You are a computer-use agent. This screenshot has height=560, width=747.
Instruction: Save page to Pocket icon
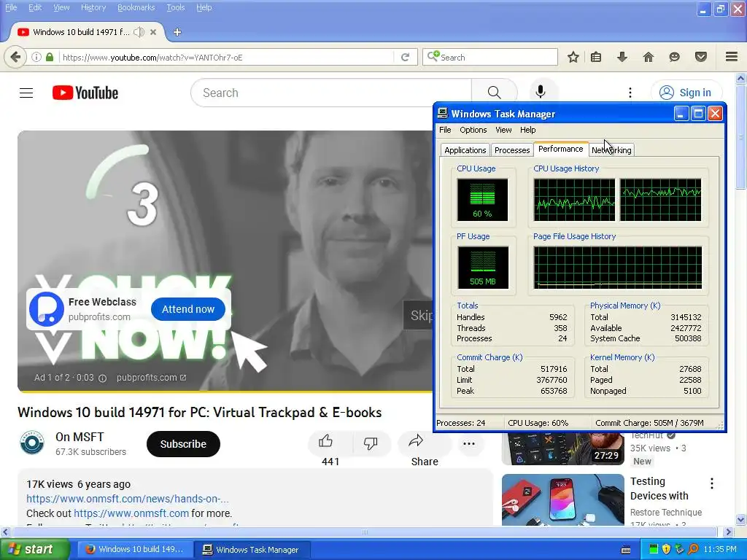pos(701,57)
